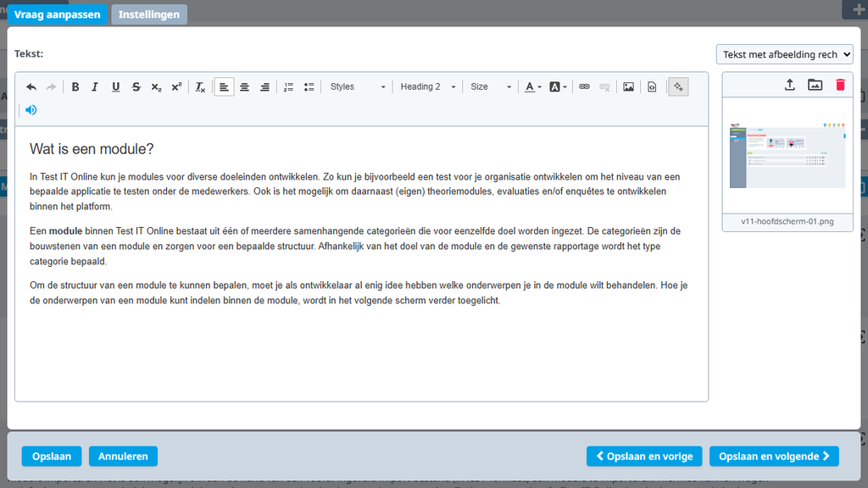Switch to the Vraag aanpassen tab
This screenshot has width=868, height=488.
pos(57,14)
